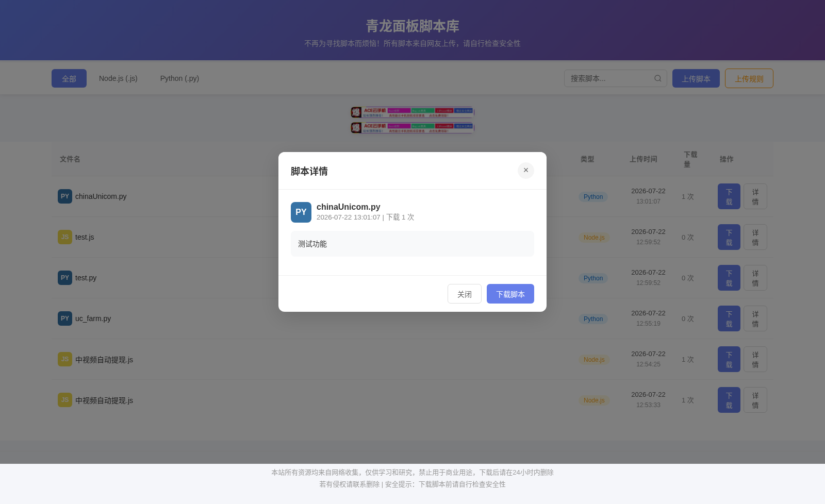
Task: Click 下载 for the row uploaded at 12:54:25
Action: point(729,359)
